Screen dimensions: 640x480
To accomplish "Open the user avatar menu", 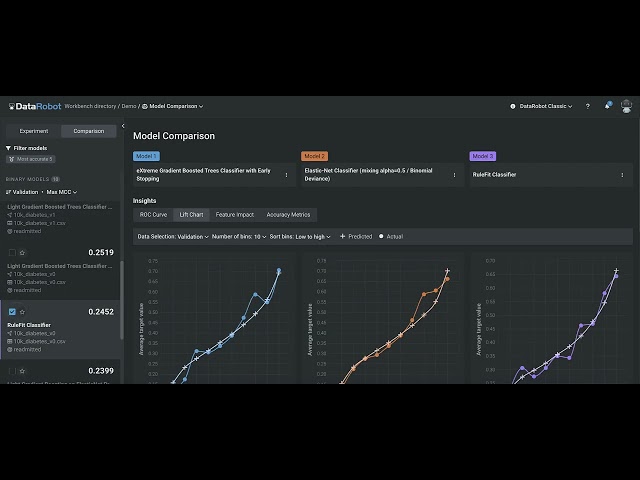I will click(626, 106).
